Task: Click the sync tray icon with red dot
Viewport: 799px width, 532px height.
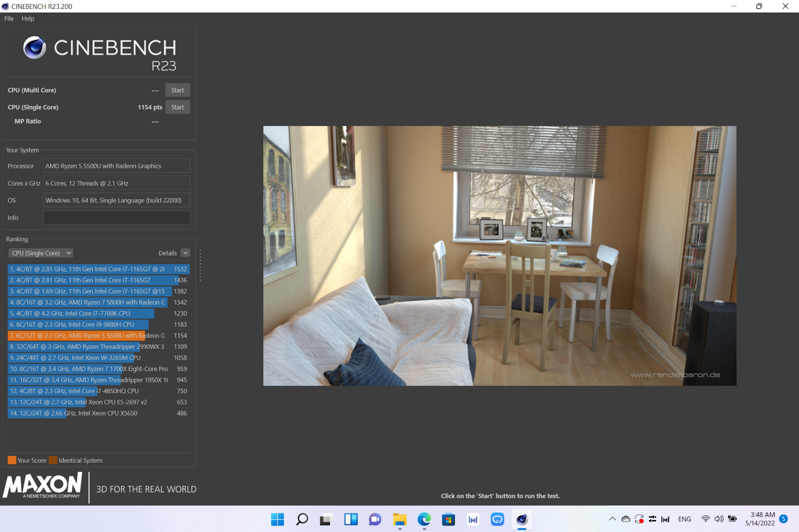Action: point(639,519)
